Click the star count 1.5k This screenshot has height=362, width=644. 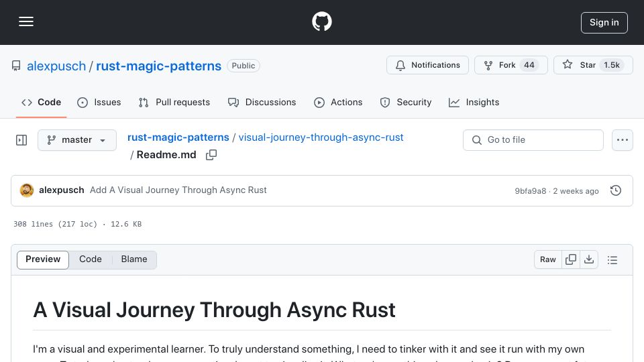(612, 65)
